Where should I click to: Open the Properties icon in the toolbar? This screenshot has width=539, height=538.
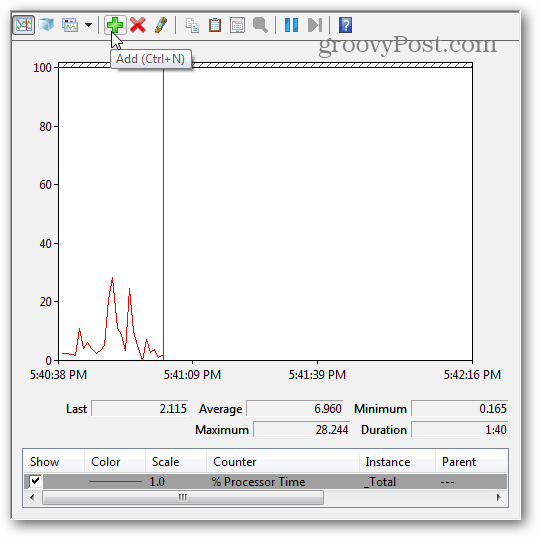coord(238,25)
